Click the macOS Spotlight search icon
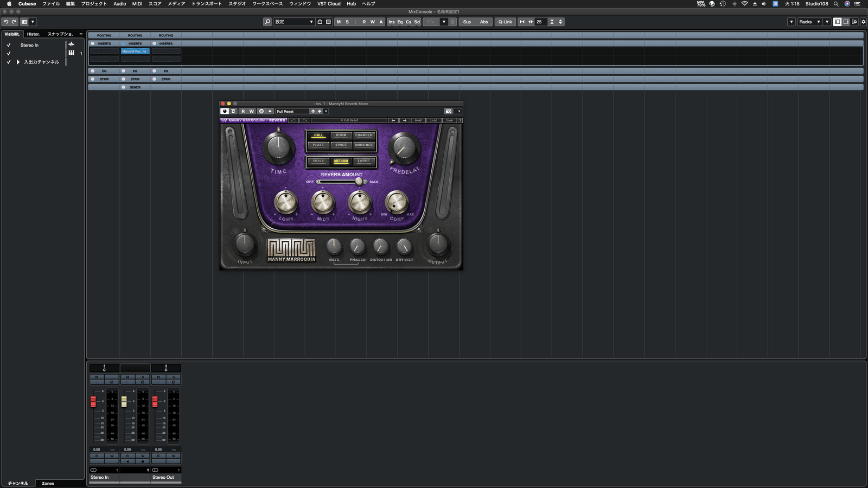This screenshot has width=868, height=488. tap(836, 4)
